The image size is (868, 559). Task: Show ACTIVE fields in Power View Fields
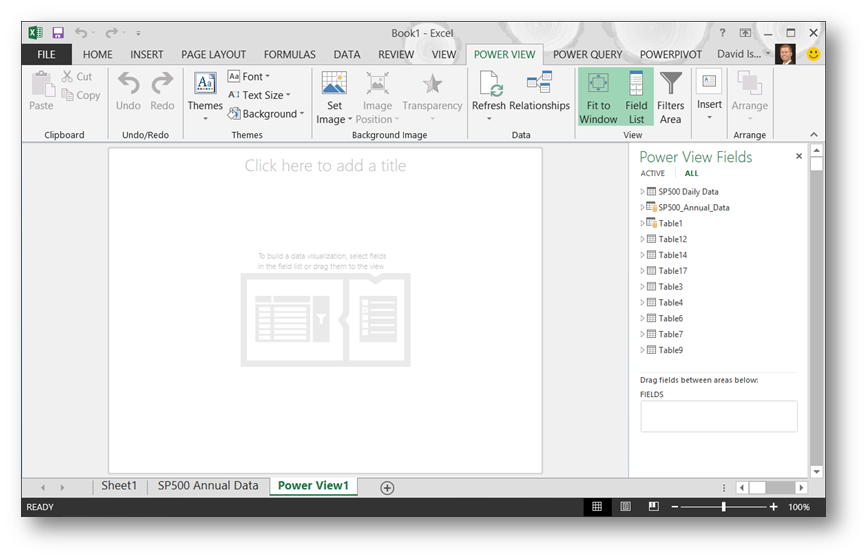coord(653,173)
